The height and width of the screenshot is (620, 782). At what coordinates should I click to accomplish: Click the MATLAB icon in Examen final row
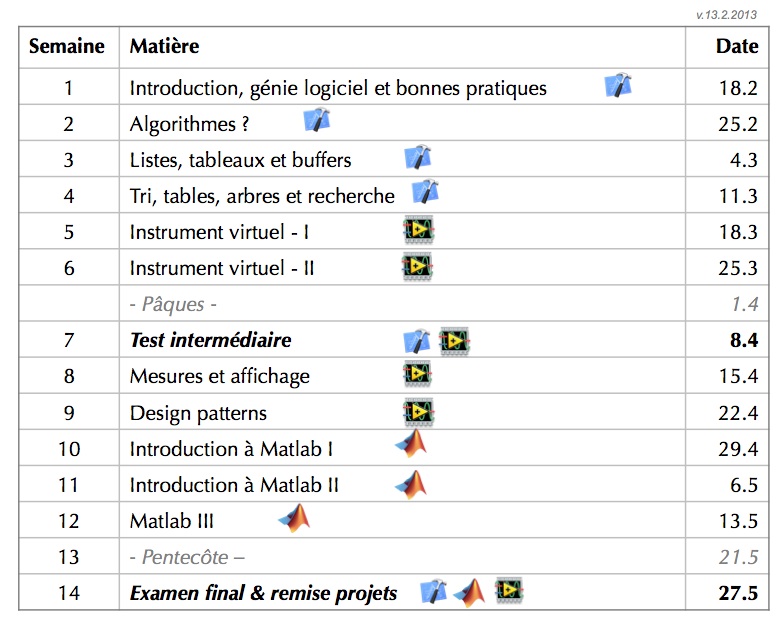pyautogui.click(x=469, y=592)
